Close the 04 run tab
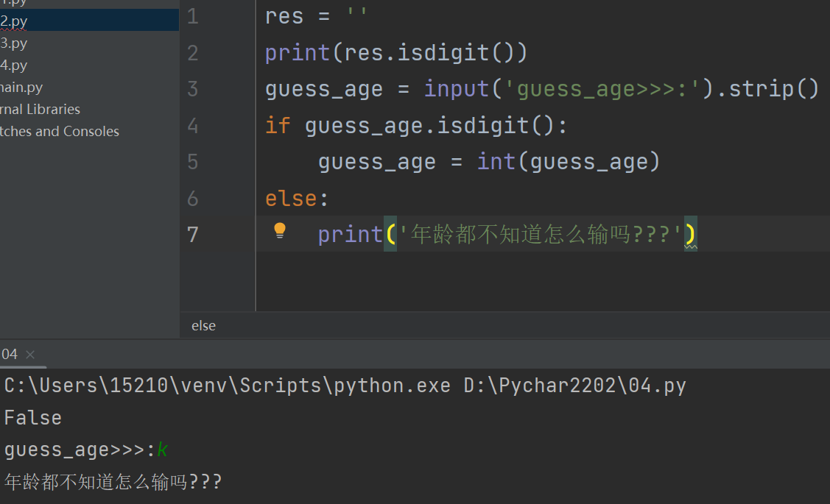Image resolution: width=830 pixels, height=504 pixels. (x=30, y=355)
